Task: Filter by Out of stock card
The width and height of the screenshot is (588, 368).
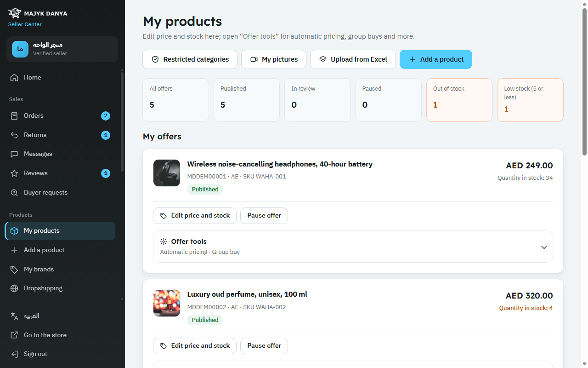Action: click(459, 100)
